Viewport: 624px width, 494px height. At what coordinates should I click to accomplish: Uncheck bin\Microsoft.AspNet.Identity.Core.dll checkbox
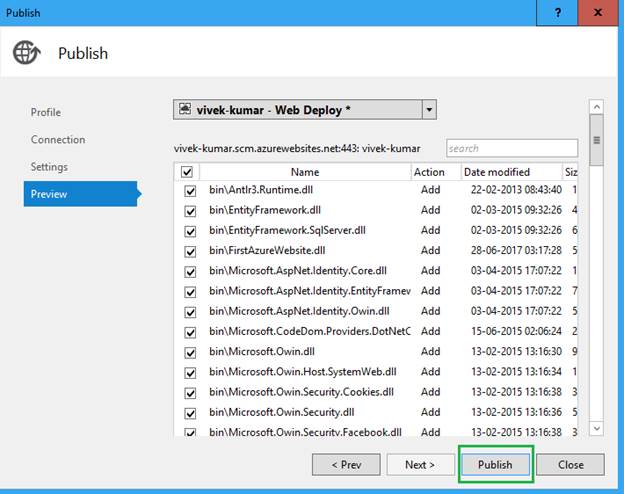(190, 272)
